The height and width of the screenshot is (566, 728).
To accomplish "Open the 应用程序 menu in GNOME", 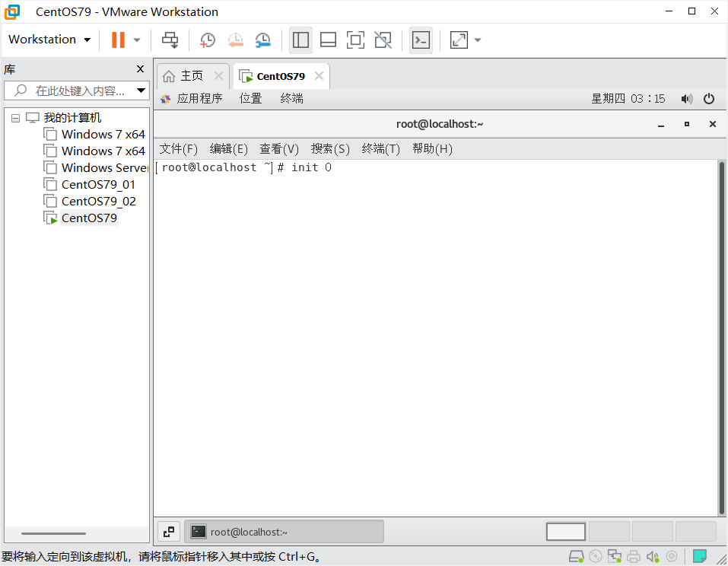I will pyautogui.click(x=192, y=98).
